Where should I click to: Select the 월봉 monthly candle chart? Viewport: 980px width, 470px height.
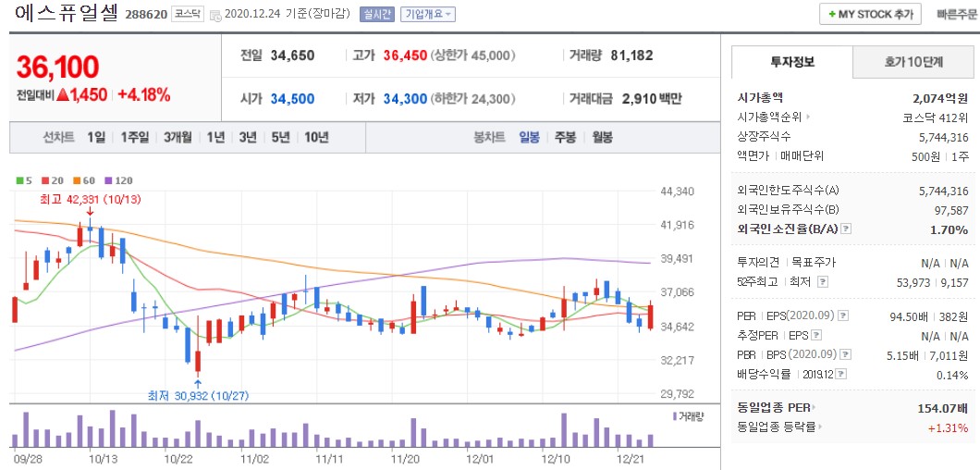(x=603, y=138)
